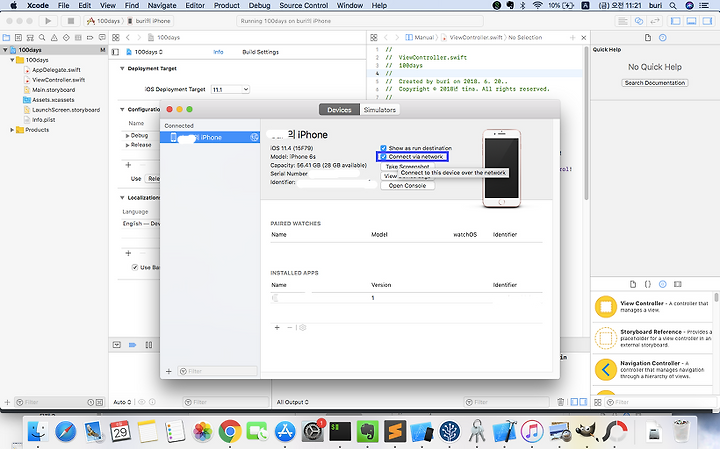The width and height of the screenshot is (720, 449).
Task: Switch to the Standard editor icon
Action: click(x=623, y=21)
